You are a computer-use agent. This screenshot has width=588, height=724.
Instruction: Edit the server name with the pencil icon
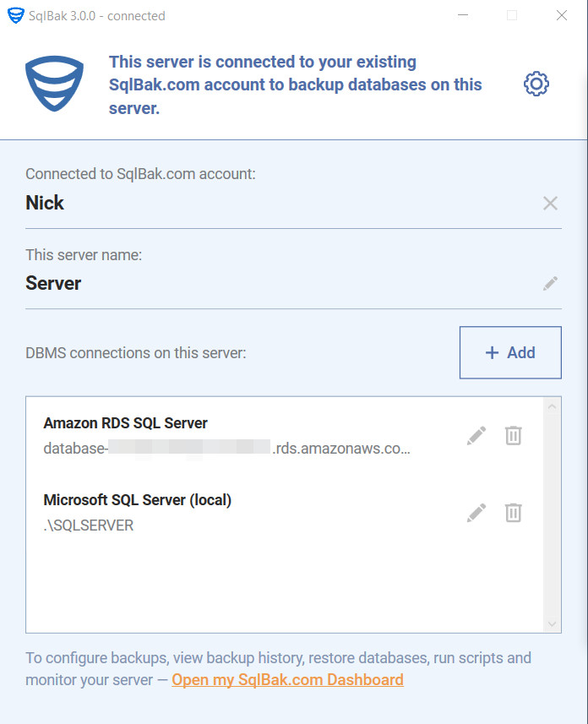pos(550,284)
